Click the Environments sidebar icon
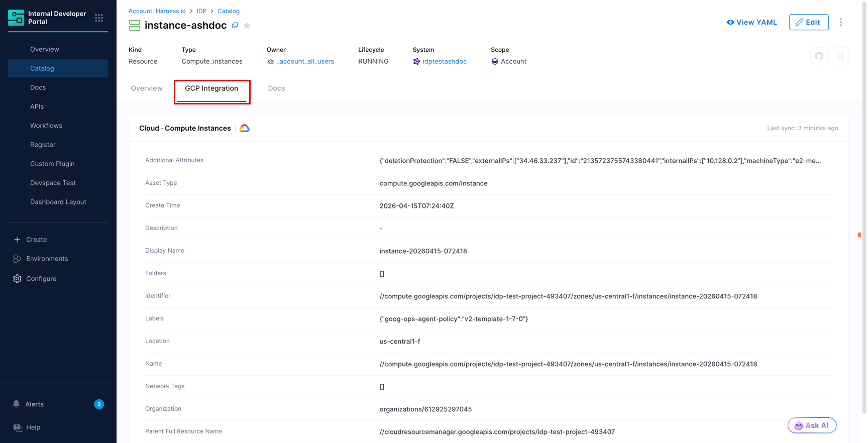Image resolution: width=868 pixels, height=443 pixels. [x=17, y=259]
